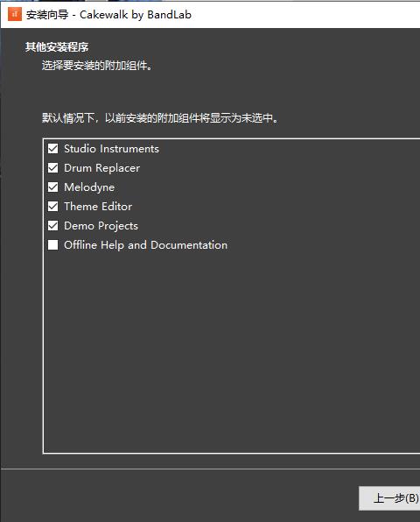Disable the Theme Editor checkbox
The image size is (420, 522).
pyautogui.click(x=52, y=207)
